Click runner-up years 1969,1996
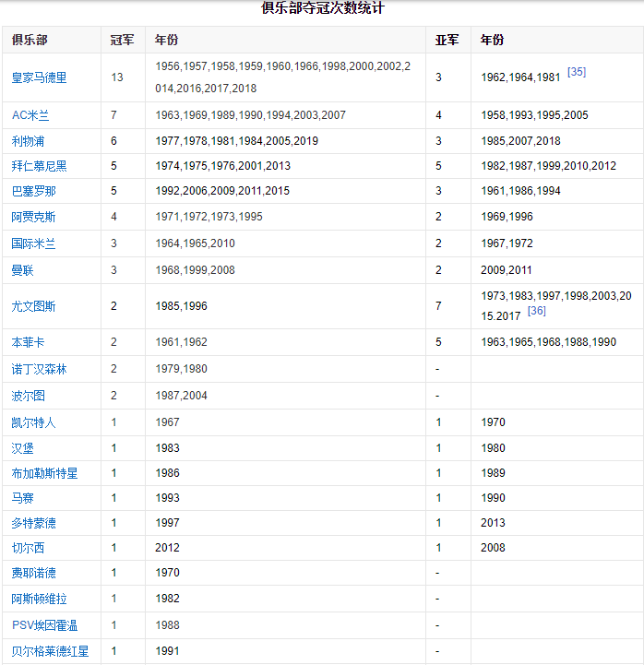 507,217
